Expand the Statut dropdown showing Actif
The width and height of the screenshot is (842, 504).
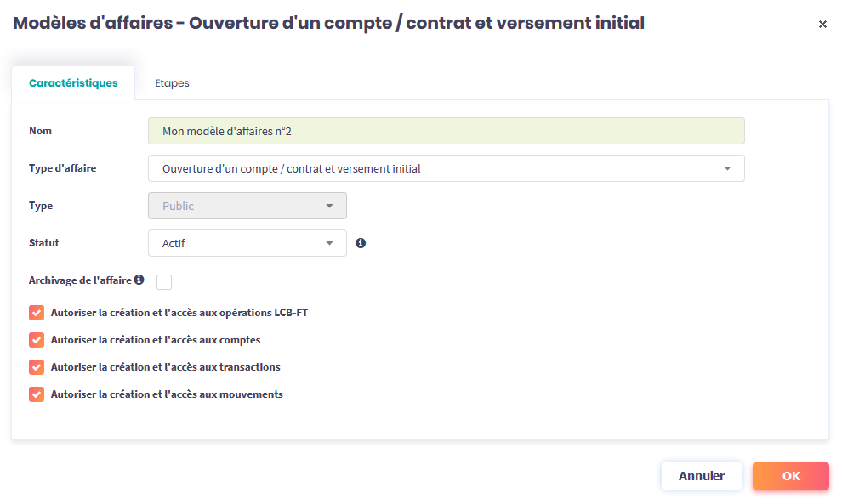247,243
